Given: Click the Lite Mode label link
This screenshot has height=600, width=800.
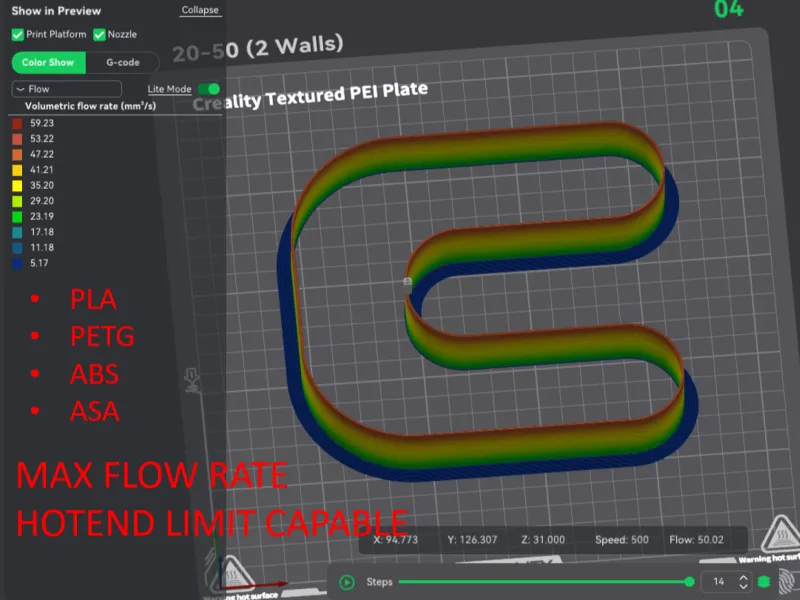Looking at the screenshot, I should click(169, 89).
